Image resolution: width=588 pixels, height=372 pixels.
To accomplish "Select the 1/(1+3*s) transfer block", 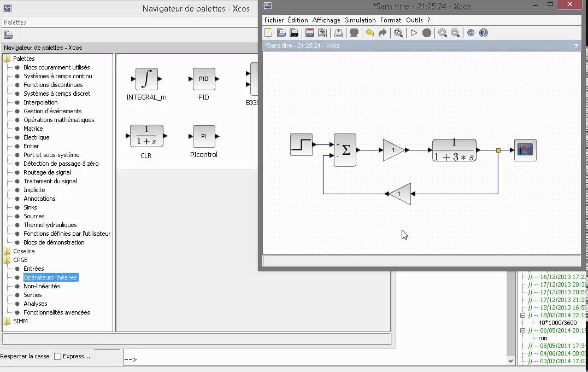I will click(x=454, y=150).
